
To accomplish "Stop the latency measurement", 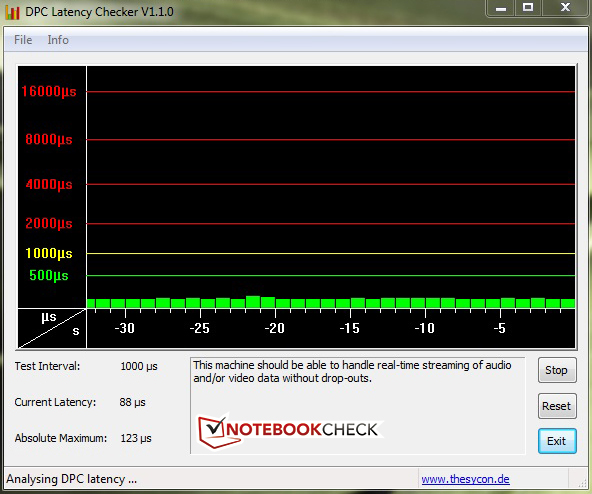I will coord(557,370).
